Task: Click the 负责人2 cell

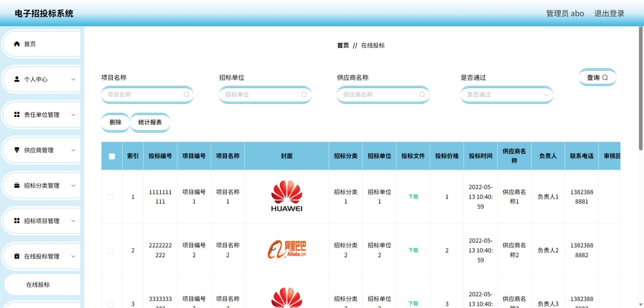Action: click(x=548, y=250)
